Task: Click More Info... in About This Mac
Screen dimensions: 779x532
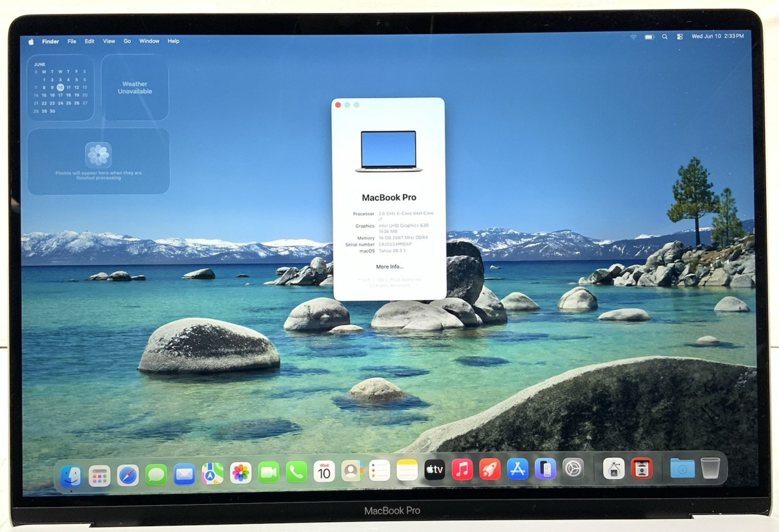Action: point(389,267)
